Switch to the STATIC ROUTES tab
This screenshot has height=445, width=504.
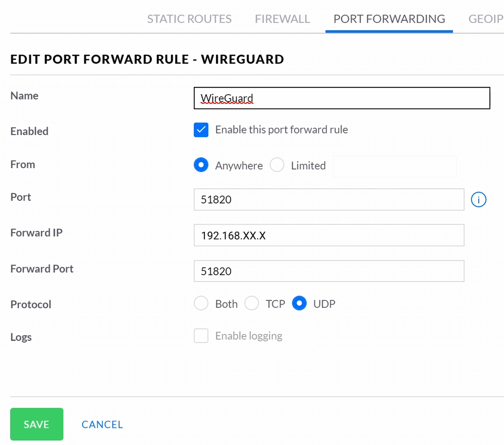(x=189, y=18)
